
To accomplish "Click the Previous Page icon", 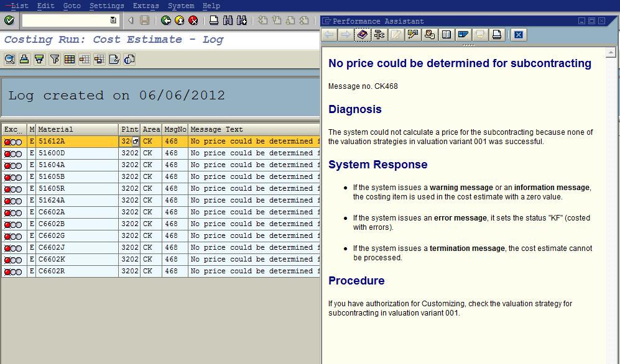I will (x=276, y=20).
